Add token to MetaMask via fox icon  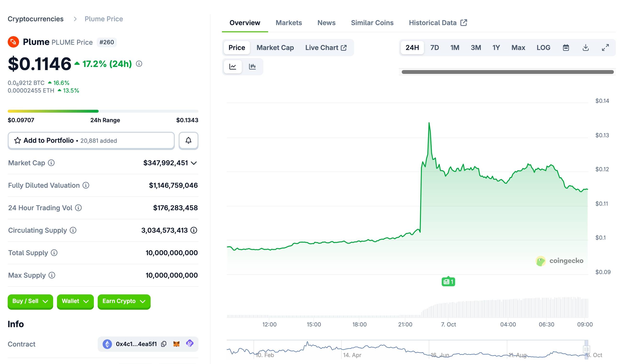click(x=176, y=344)
